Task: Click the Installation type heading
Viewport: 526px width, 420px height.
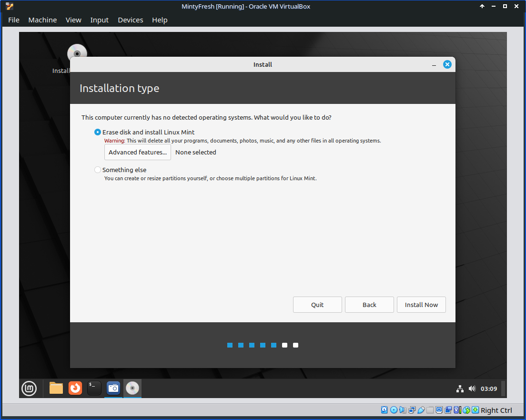Action: (x=120, y=88)
